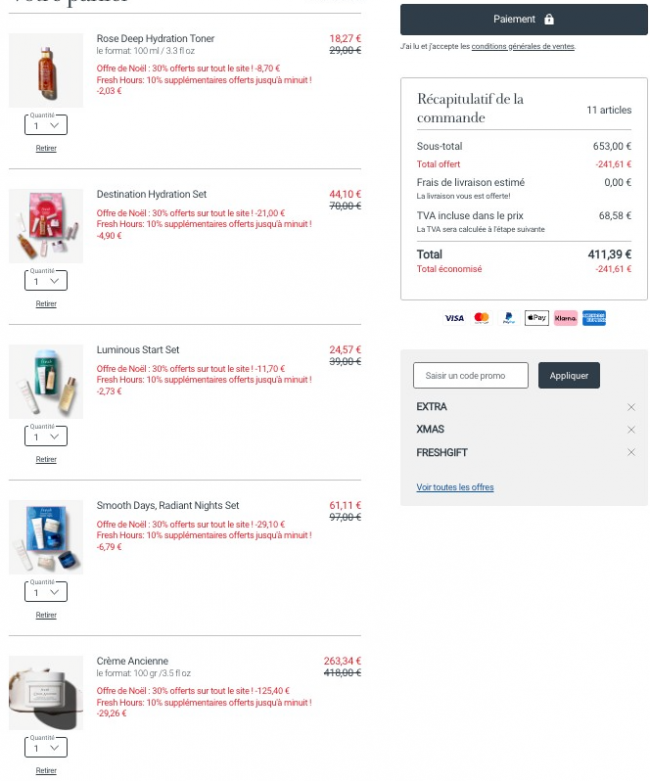Remove the EXTRA promo code

pyautogui.click(x=631, y=407)
